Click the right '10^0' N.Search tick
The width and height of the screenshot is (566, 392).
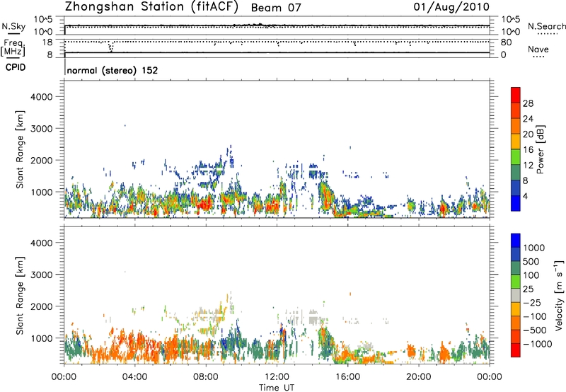pyautogui.click(x=511, y=32)
